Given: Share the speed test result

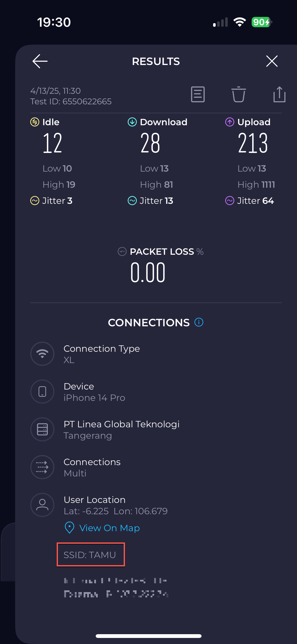Looking at the screenshot, I should (279, 94).
